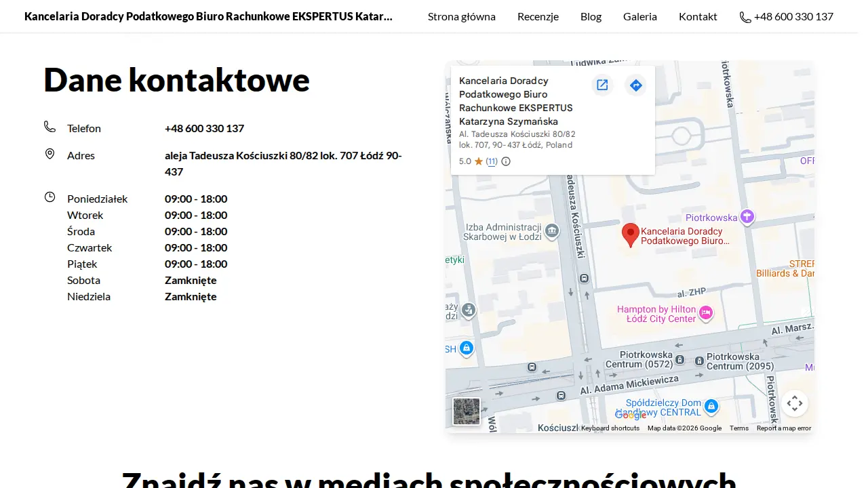The width and height of the screenshot is (868, 488).
Task: Click the site title Kancelaria Doradcy Podatkowego
Action: tap(208, 16)
